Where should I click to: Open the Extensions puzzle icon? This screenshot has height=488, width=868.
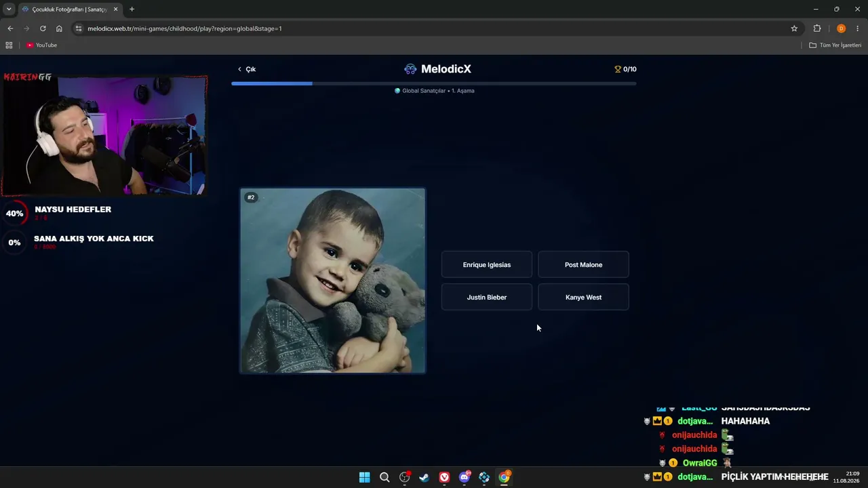[817, 28]
